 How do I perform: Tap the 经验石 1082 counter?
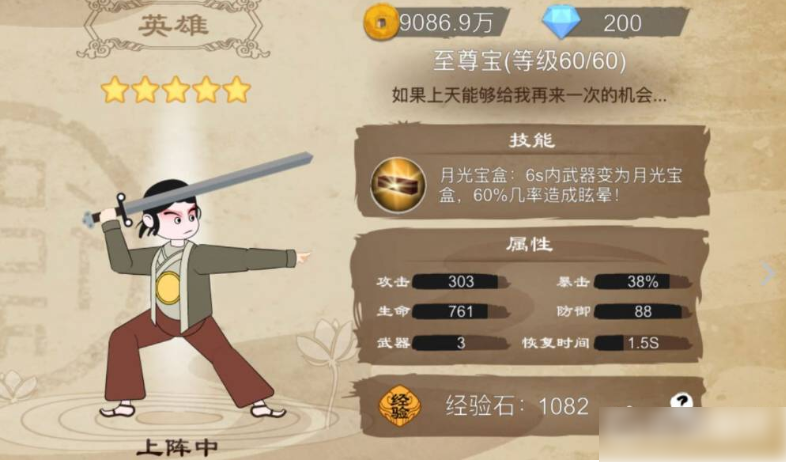[x=517, y=406]
